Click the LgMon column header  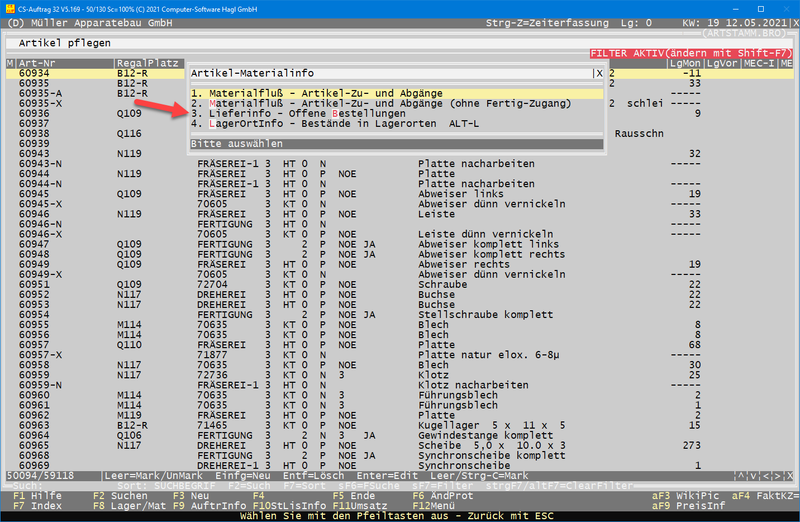(x=684, y=63)
